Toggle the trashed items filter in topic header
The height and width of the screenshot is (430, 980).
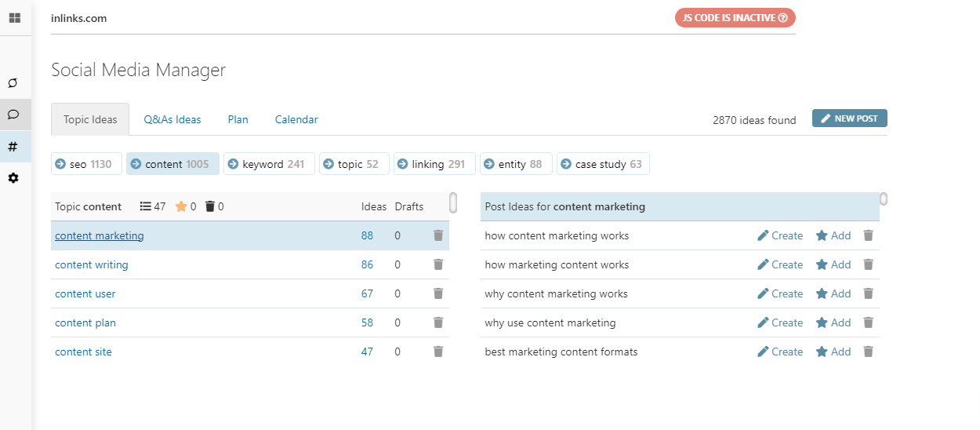(214, 206)
